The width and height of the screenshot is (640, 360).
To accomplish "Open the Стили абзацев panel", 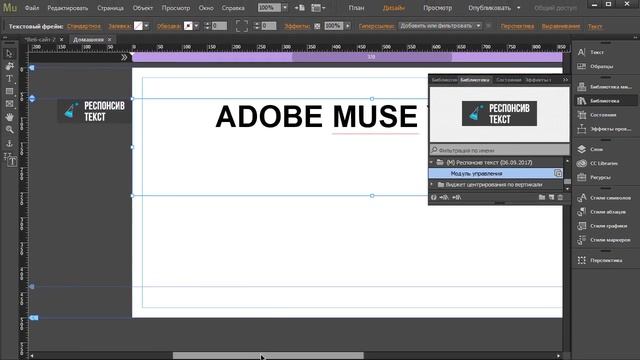I will pos(602,212).
